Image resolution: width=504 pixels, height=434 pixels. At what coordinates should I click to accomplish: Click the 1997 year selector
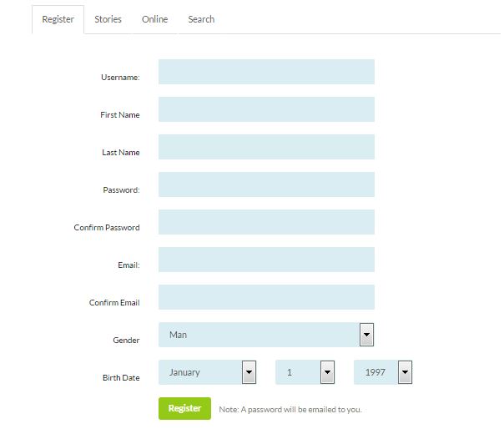coord(383,372)
